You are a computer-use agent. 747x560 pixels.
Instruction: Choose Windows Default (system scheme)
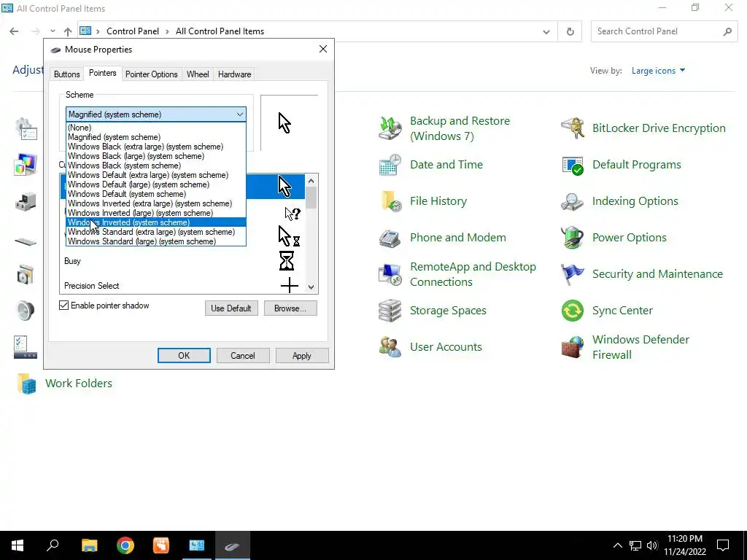156,194
